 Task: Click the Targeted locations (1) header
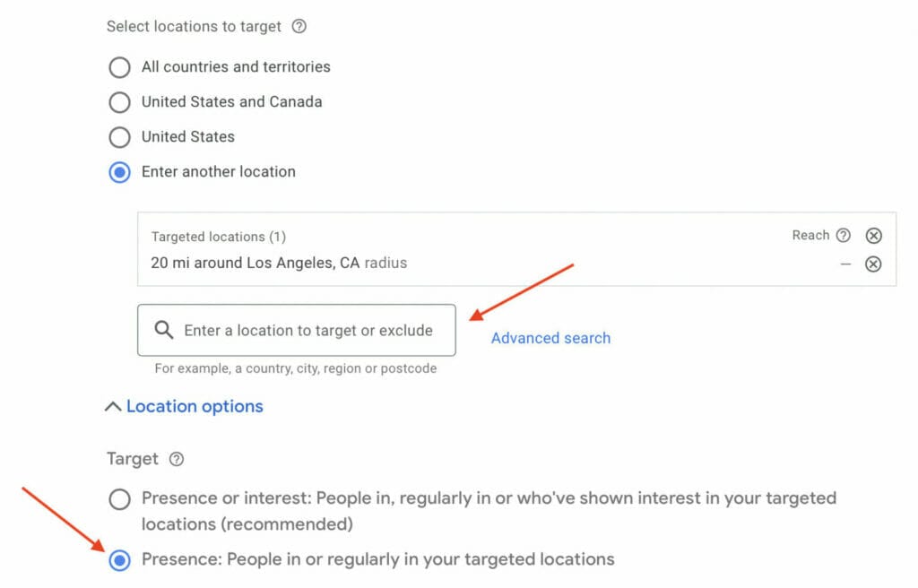point(218,237)
